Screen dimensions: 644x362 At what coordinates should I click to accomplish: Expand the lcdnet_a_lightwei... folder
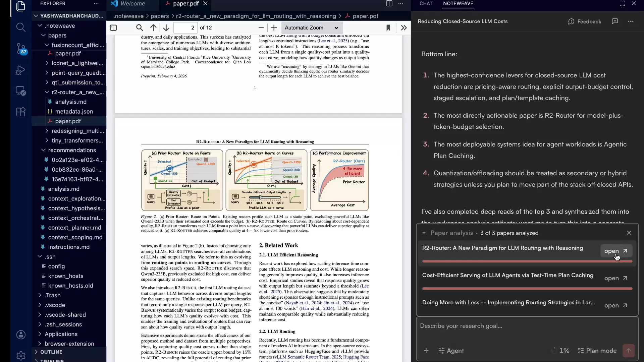pyautogui.click(x=69, y=63)
